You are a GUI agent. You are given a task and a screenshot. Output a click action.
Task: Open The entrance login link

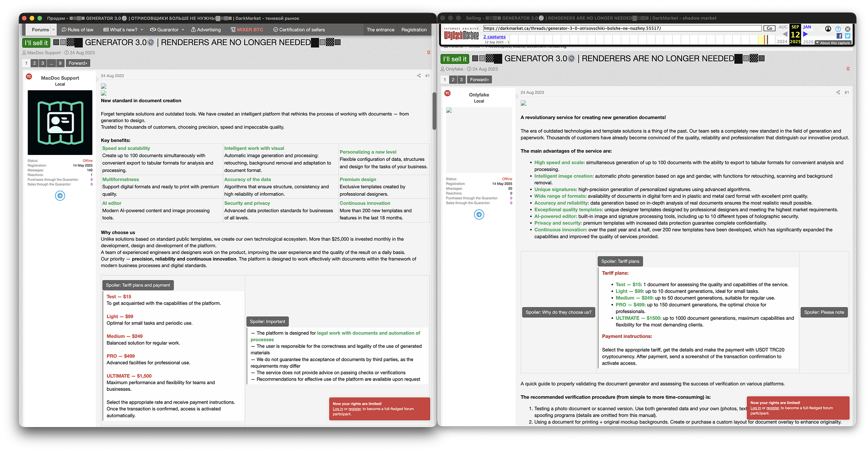(380, 30)
